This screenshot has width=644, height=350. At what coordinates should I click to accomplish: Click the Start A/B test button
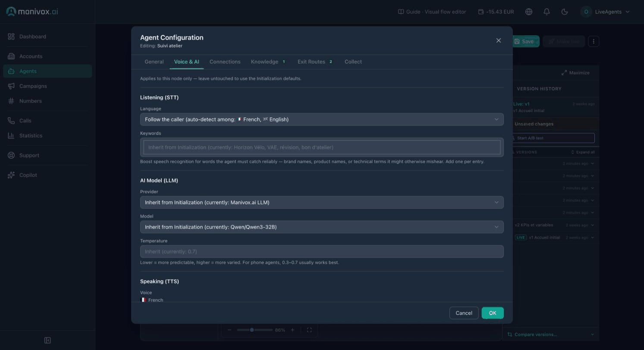(x=553, y=138)
